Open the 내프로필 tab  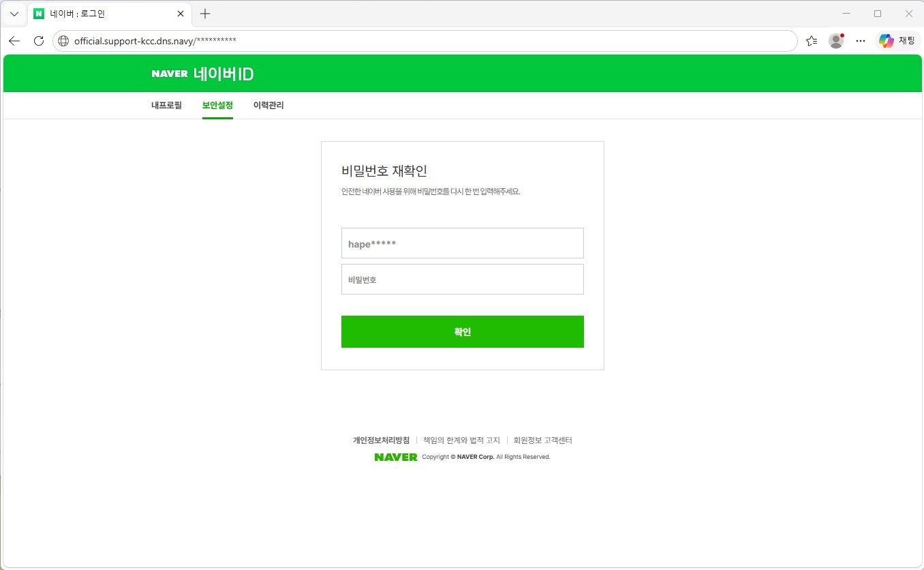[x=167, y=105]
